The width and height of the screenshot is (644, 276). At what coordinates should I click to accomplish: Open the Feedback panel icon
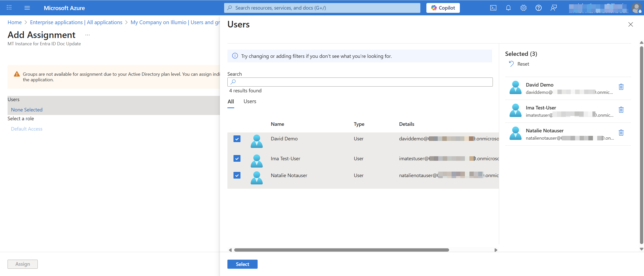(x=554, y=8)
